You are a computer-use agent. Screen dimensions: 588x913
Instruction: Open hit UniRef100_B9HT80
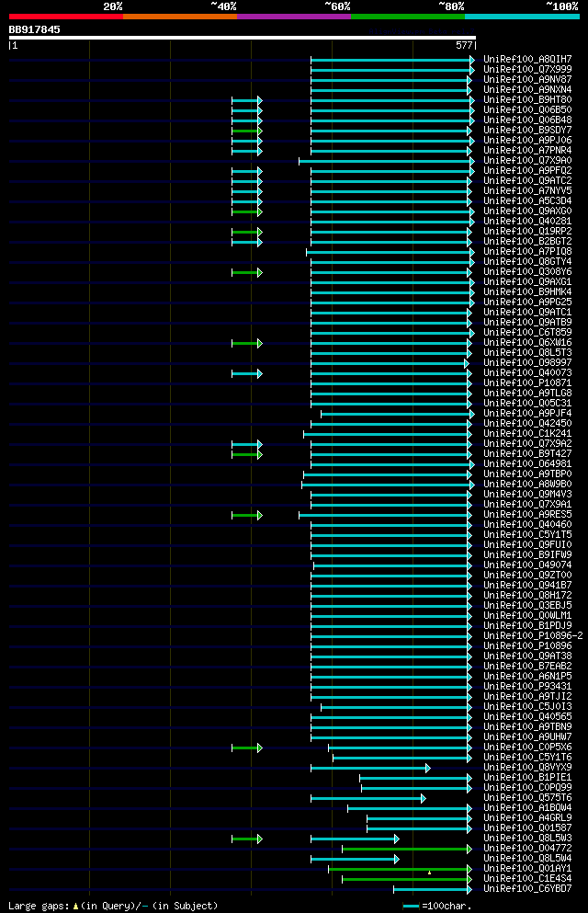527,99
